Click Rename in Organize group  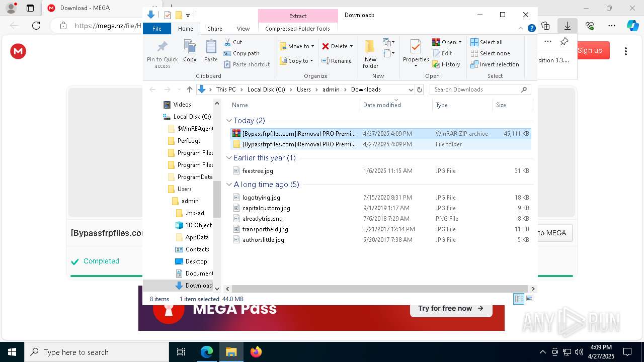click(337, 61)
